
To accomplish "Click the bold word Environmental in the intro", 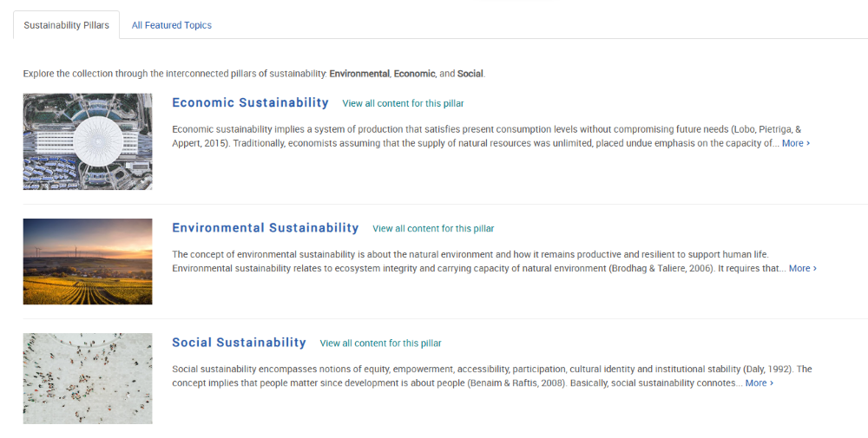I will tap(359, 74).
